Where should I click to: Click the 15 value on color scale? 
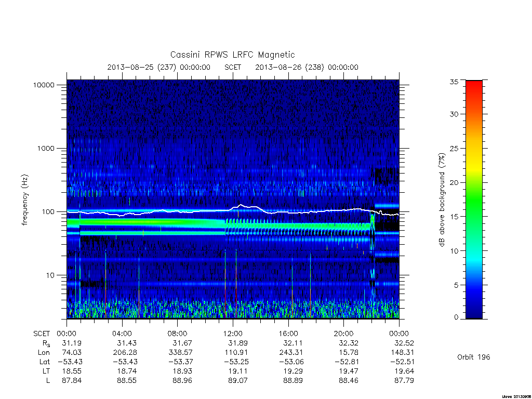pyautogui.click(x=454, y=217)
